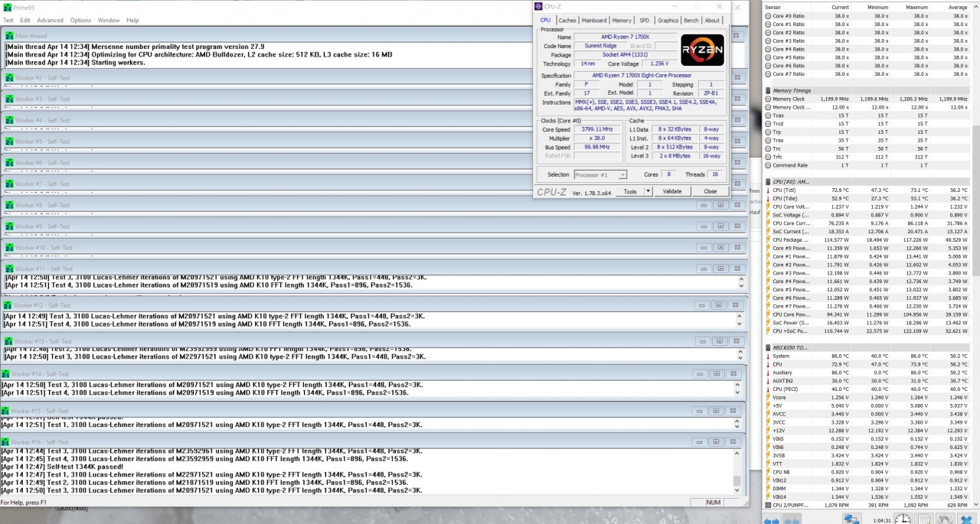The height and width of the screenshot is (524, 980).
Task: Open the Processor #1 selection dropdown
Action: coord(600,174)
